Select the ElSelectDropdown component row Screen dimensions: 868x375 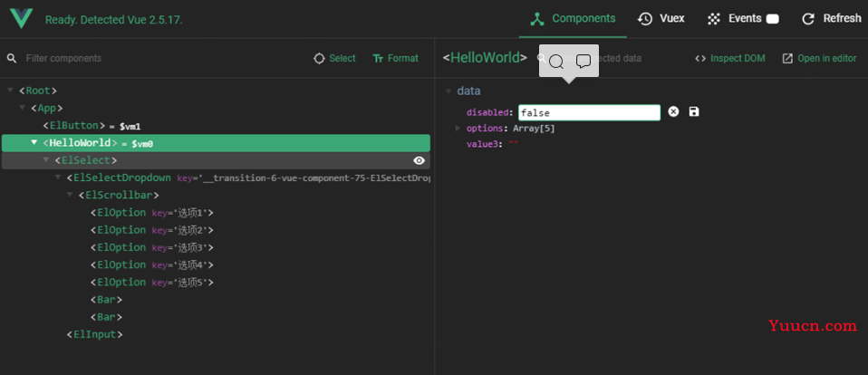point(216,178)
